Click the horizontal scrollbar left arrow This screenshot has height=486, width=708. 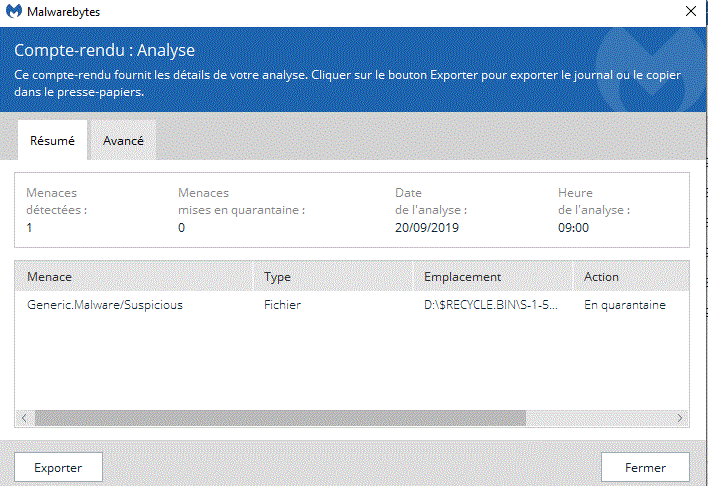(24, 418)
